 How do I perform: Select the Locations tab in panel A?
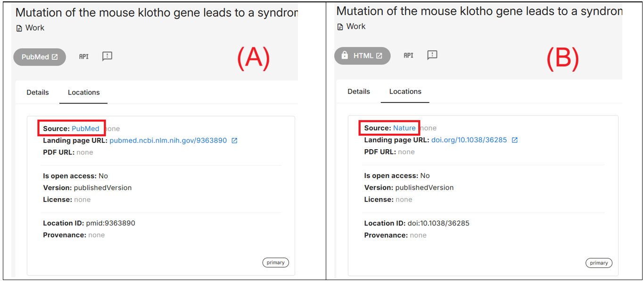(x=84, y=92)
